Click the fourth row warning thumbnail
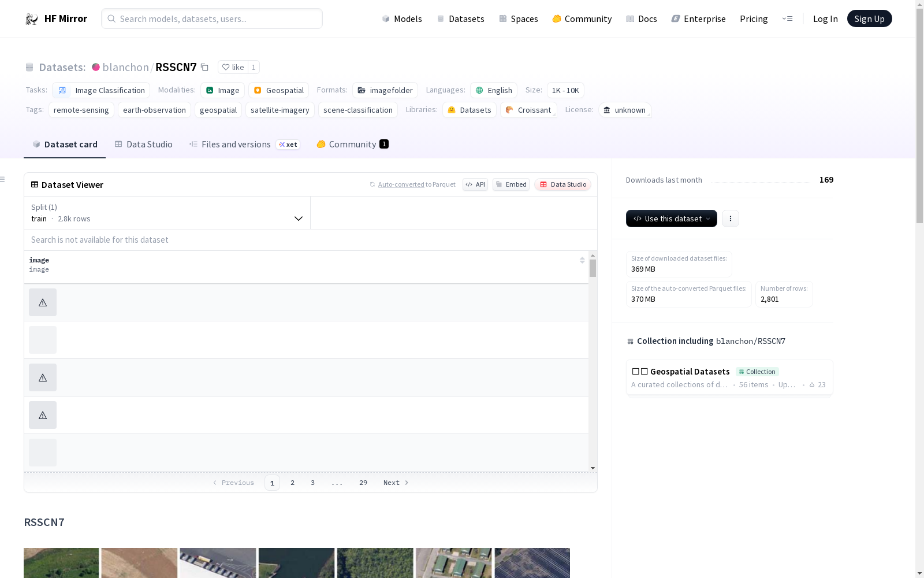 coord(43,415)
